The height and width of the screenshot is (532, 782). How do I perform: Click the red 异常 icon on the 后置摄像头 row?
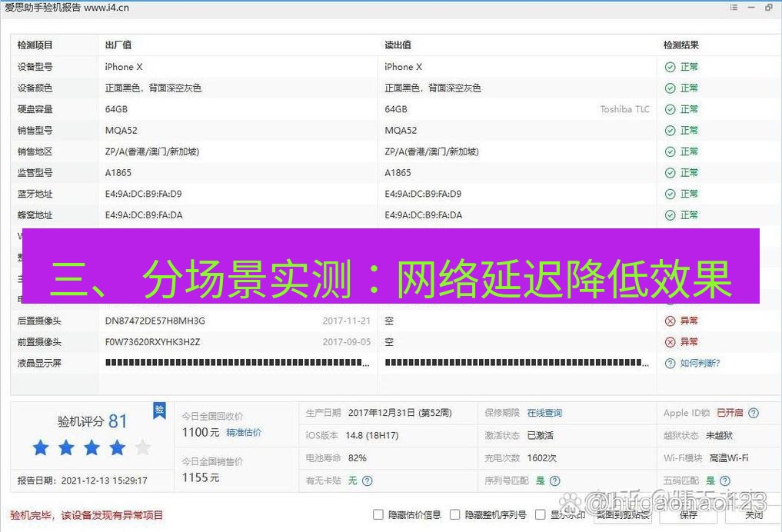[669, 321]
